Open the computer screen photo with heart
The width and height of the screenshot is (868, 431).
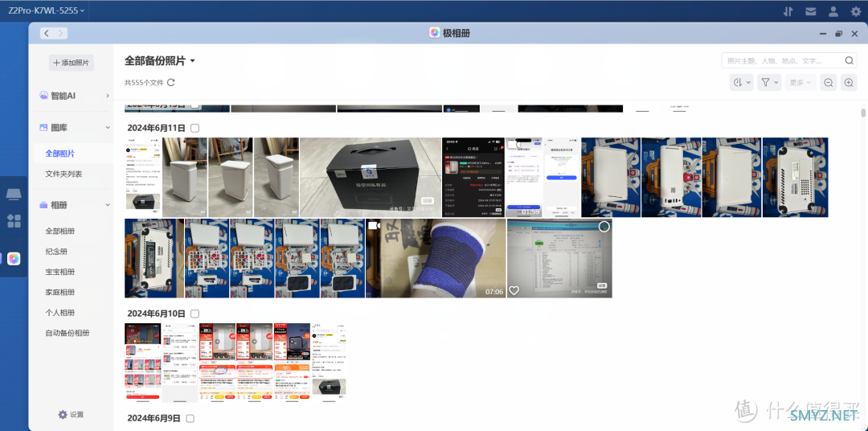[559, 258]
